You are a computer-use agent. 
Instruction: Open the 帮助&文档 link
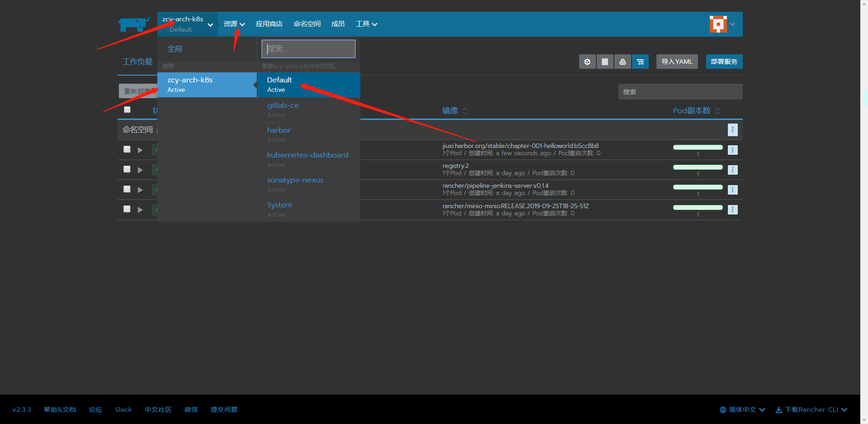[60, 410]
